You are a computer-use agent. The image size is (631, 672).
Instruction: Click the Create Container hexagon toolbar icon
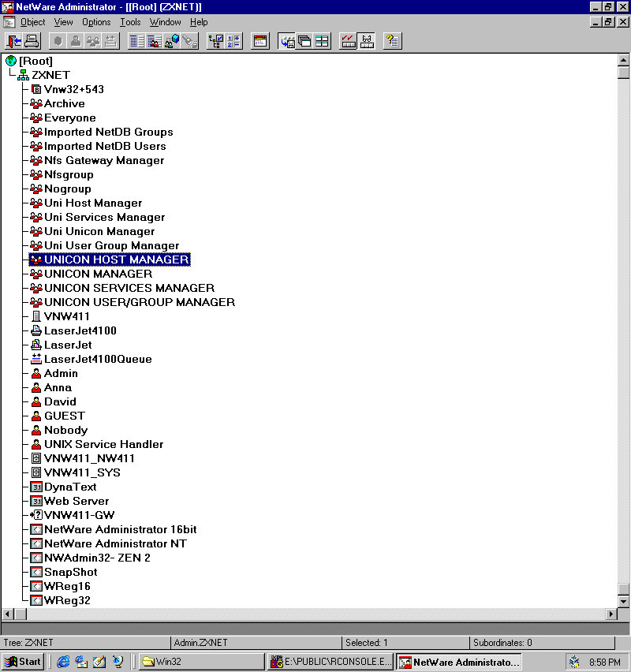(58, 41)
